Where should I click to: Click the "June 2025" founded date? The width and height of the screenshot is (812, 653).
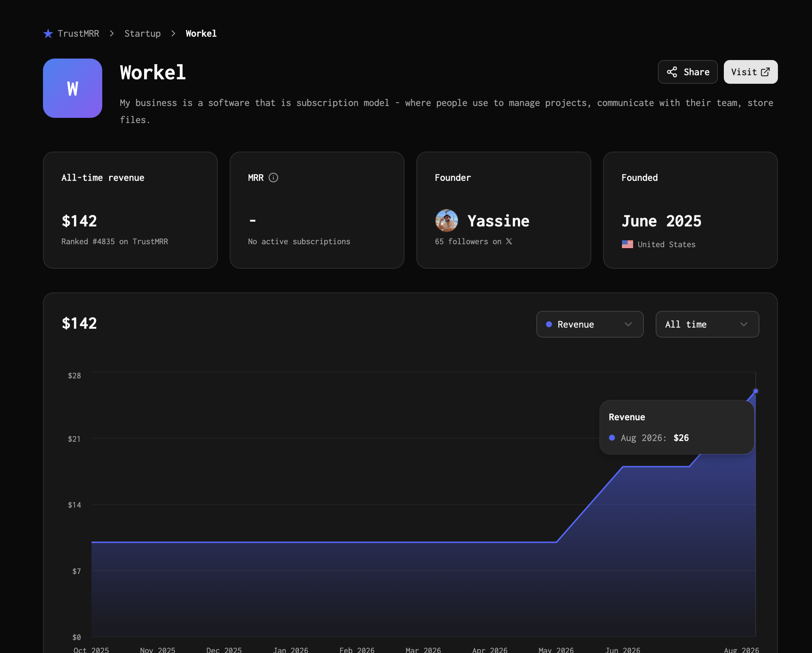[661, 221]
